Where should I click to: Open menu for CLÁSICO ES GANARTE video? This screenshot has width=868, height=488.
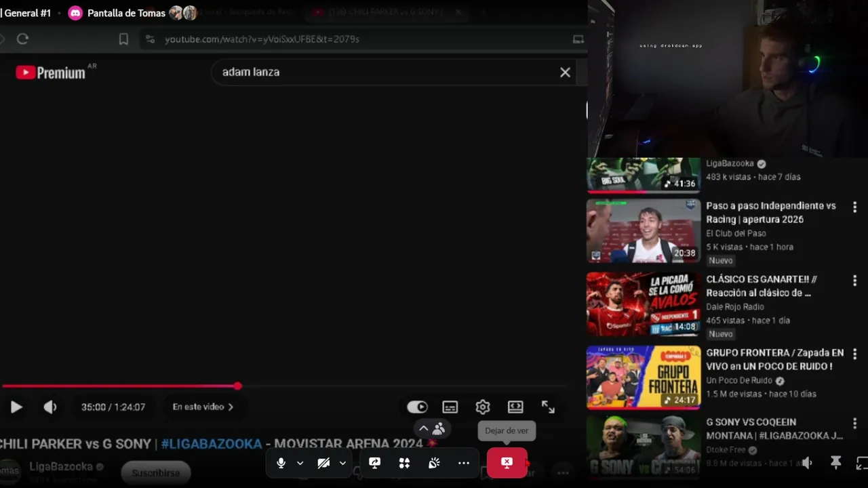(x=854, y=280)
